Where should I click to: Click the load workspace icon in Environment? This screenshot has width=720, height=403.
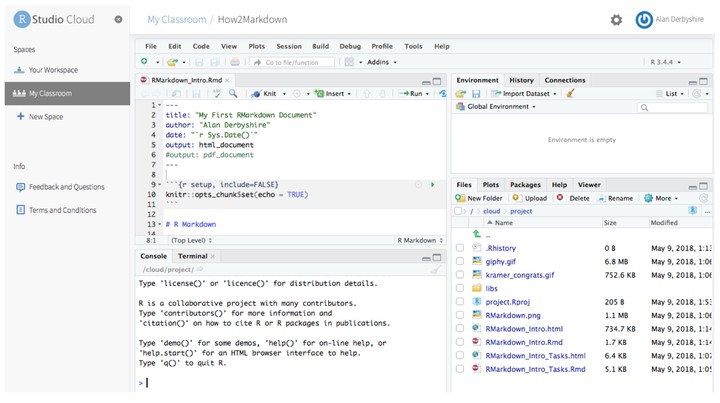[x=461, y=94]
